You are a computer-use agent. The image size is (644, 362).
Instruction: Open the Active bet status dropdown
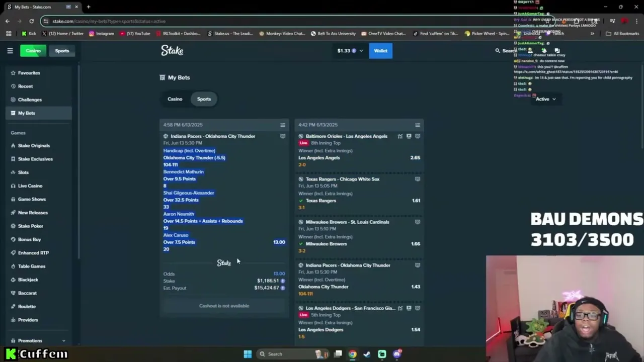tap(546, 99)
